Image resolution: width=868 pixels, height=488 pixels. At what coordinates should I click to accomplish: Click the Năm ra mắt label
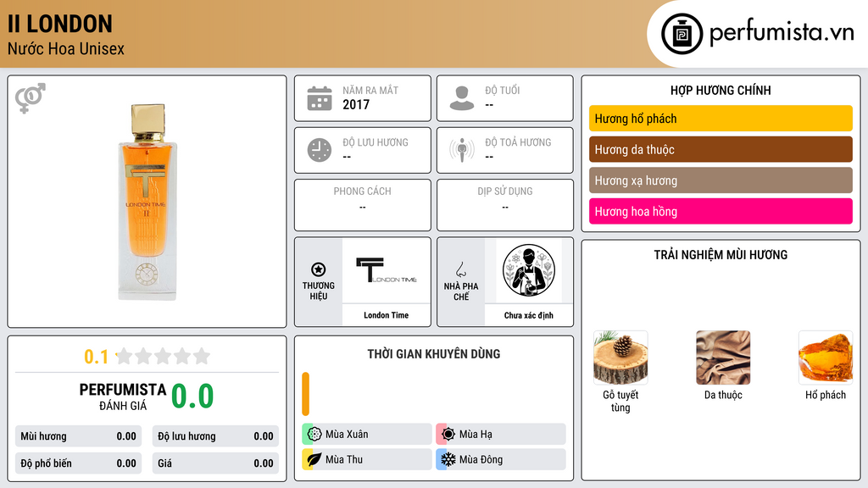(370, 90)
